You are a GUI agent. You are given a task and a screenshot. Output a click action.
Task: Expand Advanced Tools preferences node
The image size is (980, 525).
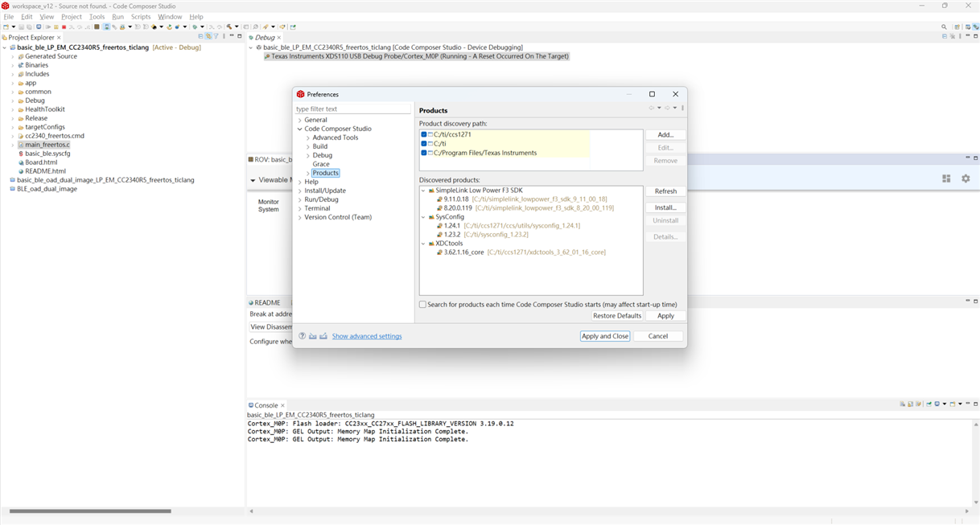[x=307, y=137]
